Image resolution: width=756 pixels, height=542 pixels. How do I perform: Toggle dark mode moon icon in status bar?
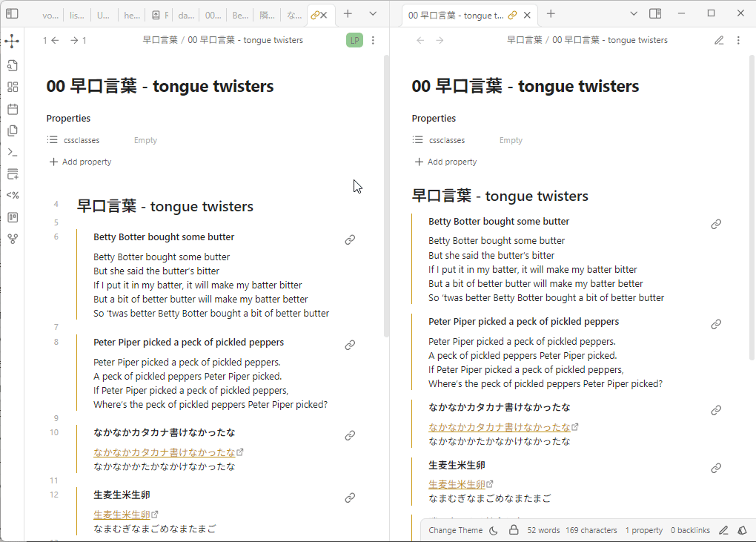[x=494, y=530]
